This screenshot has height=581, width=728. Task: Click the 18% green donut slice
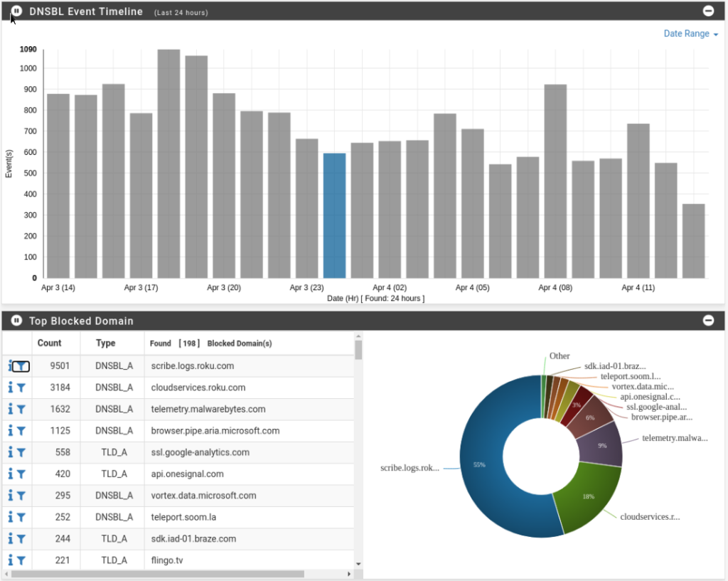pos(587,497)
